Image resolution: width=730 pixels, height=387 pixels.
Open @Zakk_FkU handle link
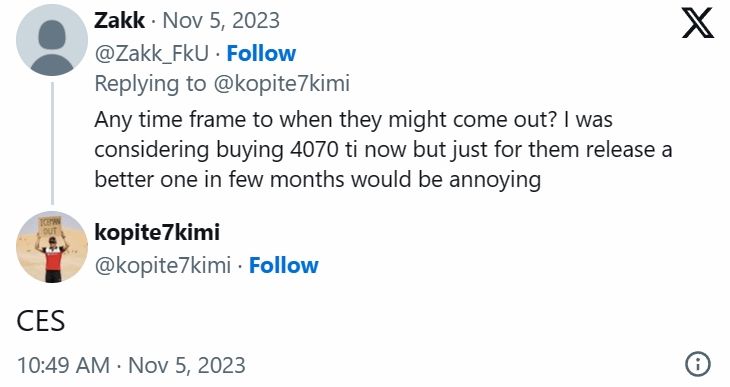152,54
